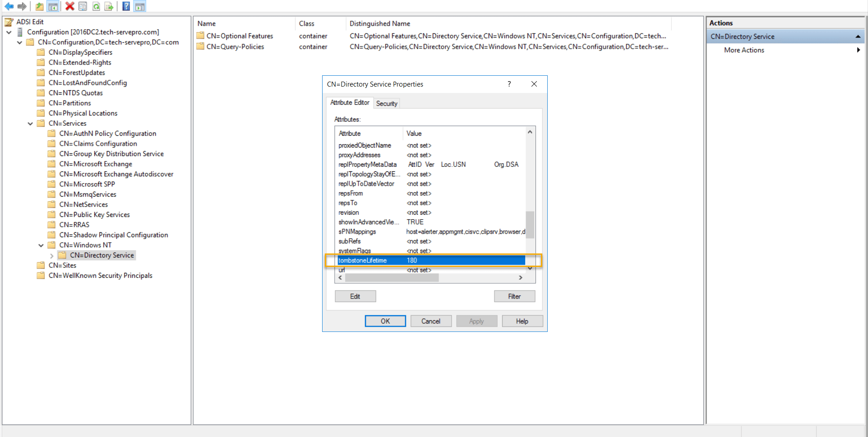The image size is (868, 437).
Task: Collapse the CN=Services node
Action: [30, 123]
